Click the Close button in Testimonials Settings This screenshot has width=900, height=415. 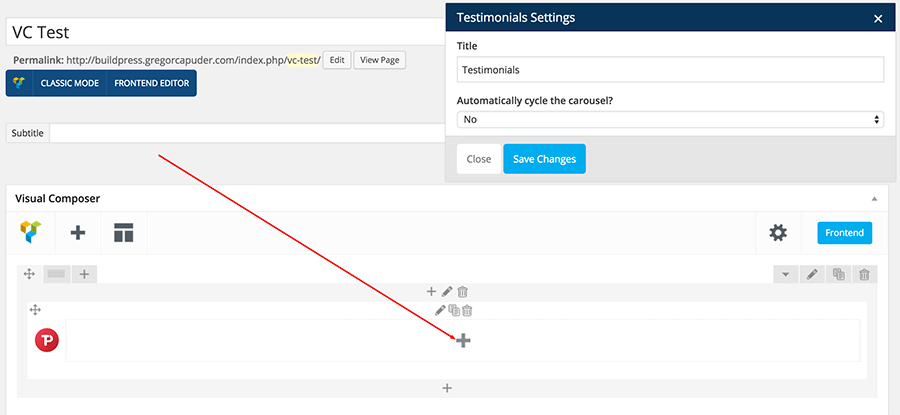(x=478, y=159)
